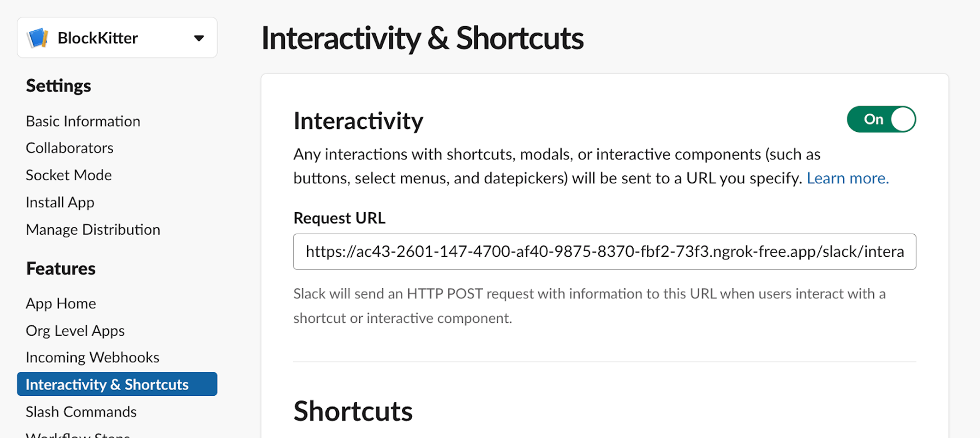Click the Settings section header
The width and height of the screenshot is (980, 438).
click(58, 85)
